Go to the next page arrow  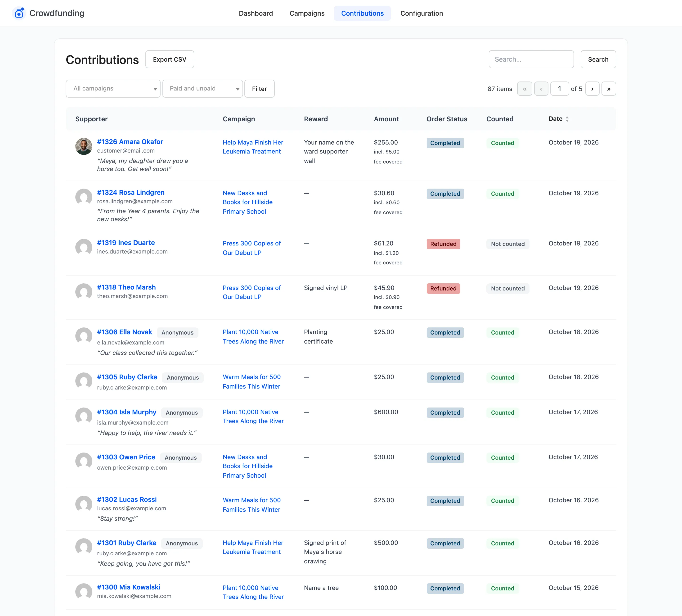click(592, 89)
